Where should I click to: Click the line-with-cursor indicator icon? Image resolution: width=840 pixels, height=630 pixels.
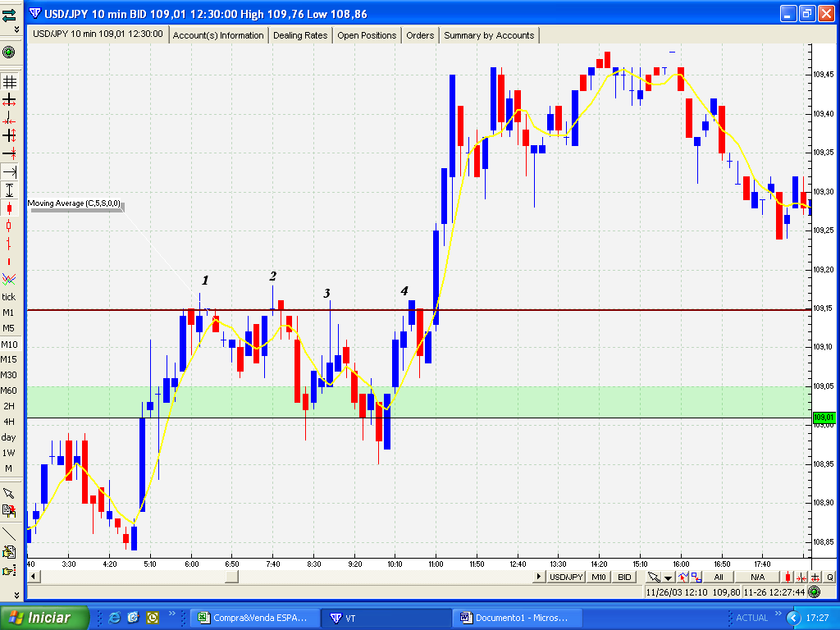[682, 577]
